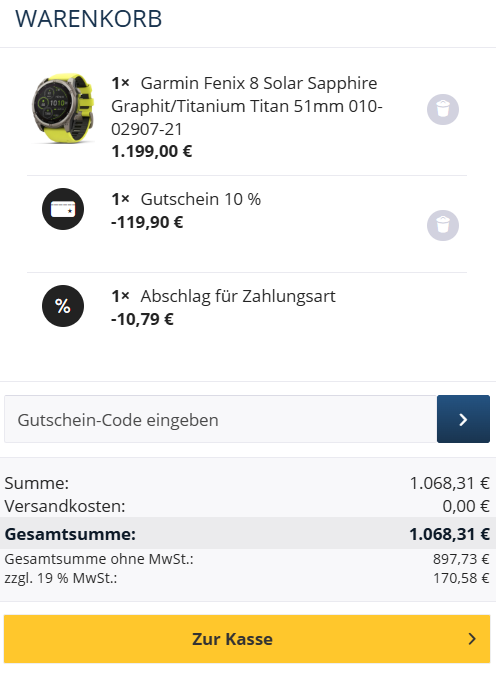Click the Versandkosten shipping cost row
Viewport: 496px width, 673px height.
click(247, 506)
